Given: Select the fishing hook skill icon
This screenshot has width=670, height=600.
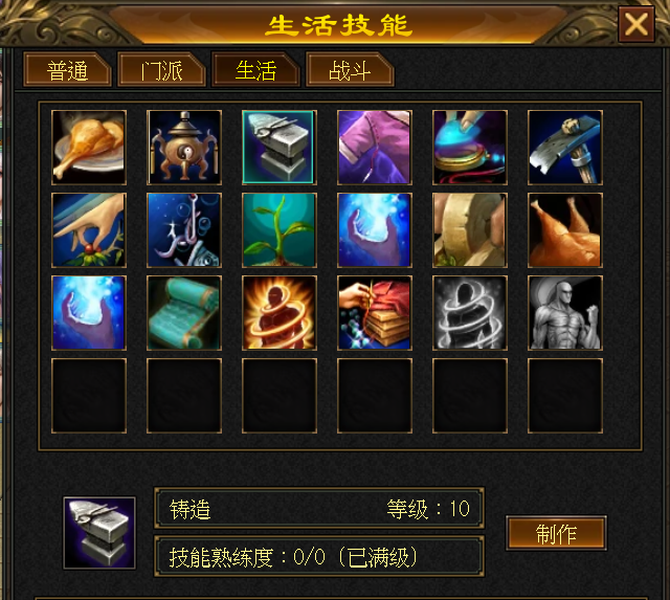Looking at the screenshot, I should point(184,230).
